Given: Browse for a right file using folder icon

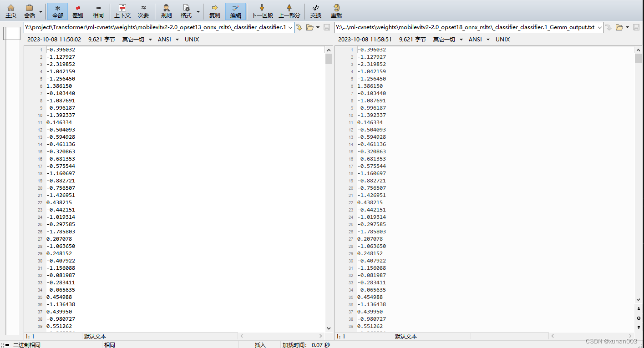Looking at the screenshot, I should pos(619,28).
